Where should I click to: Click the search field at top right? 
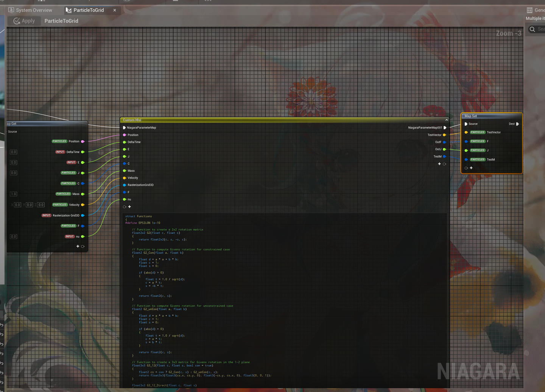tap(537, 29)
